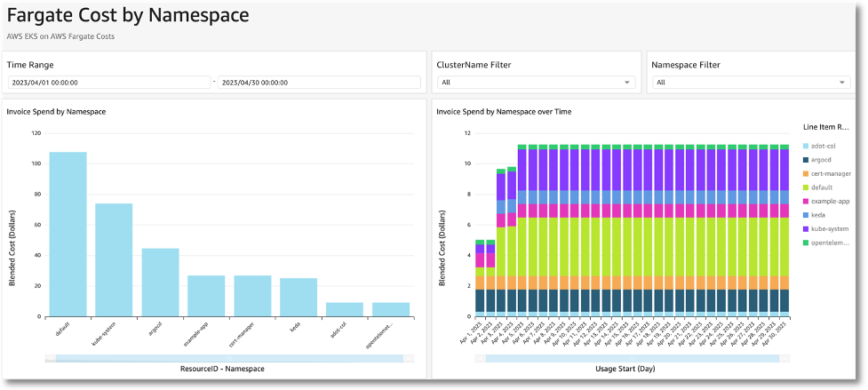This screenshot has height=390, width=868.
Task: Click the Usage Start chart horizontal scrollbar
Action: tap(633, 359)
